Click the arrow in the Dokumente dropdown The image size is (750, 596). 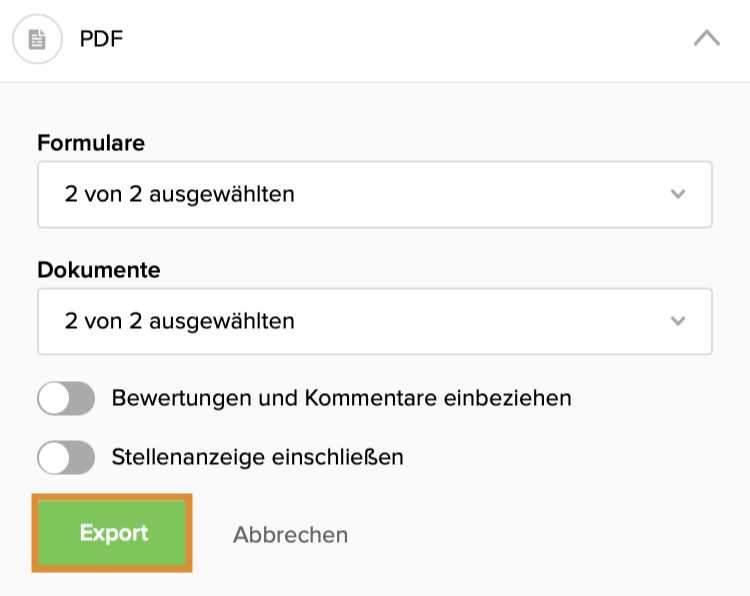678,321
